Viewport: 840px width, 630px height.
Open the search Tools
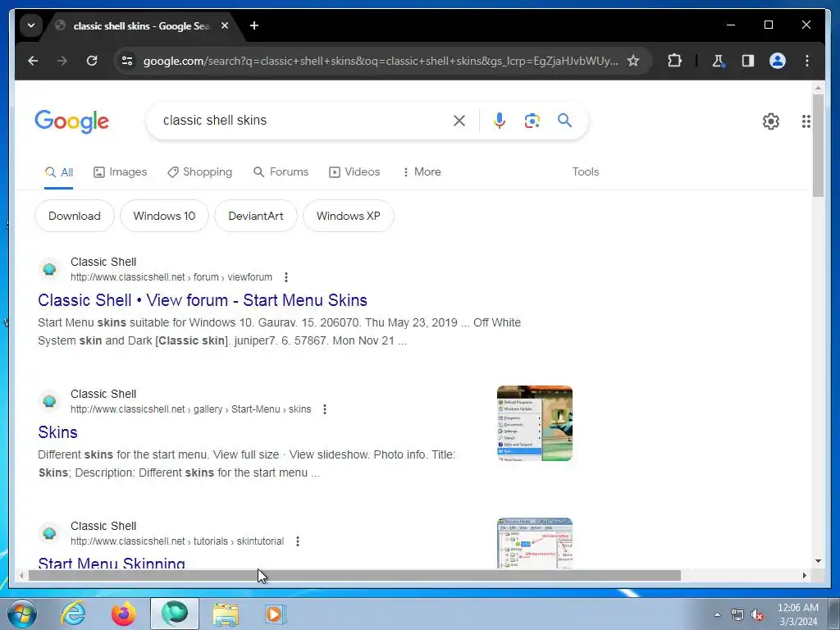[x=586, y=172]
